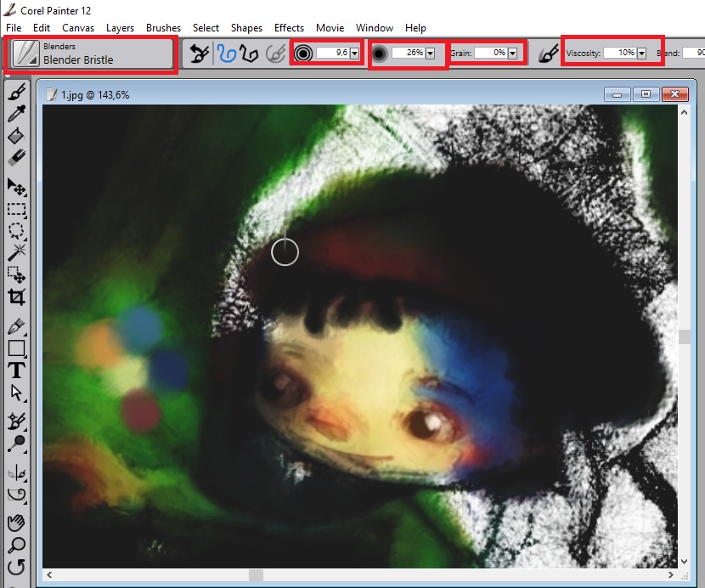Image resolution: width=705 pixels, height=588 pixels.
Task: Select the Cloner tool
Action: point(17,421)
